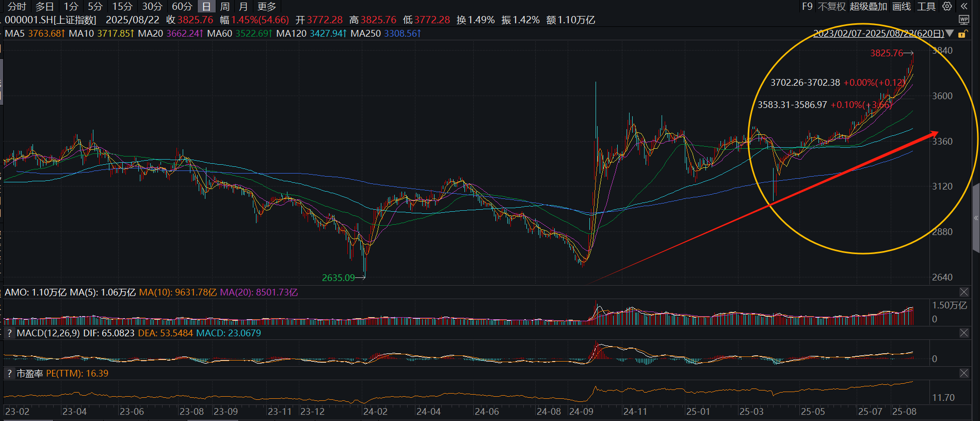Collapse side panel with double-chevron icon
This screenshot has width=980, height=421.
tap(963, 6)
